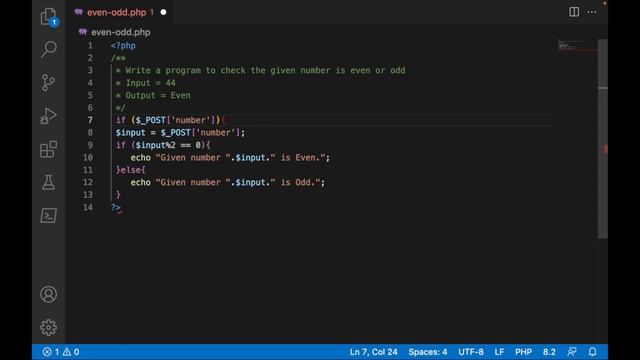Close the unsaved even-odd.php tab dot
Image resolution: width=640 pixels, height=360 pixels.
(163, 12)
